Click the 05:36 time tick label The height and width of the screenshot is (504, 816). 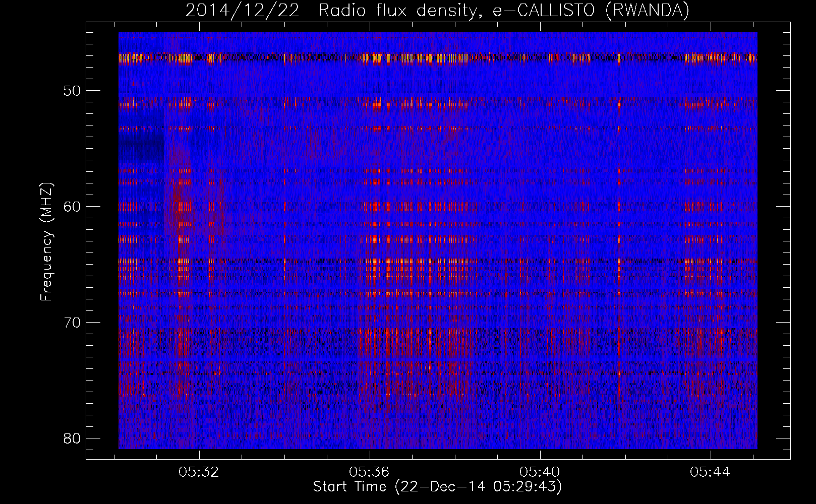point(370,472)
